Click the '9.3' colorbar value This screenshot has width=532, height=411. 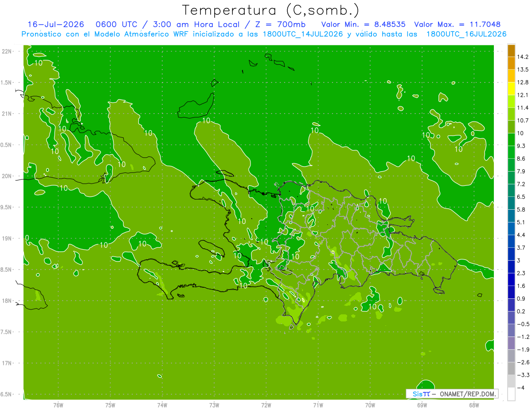(x=521, y=145)
